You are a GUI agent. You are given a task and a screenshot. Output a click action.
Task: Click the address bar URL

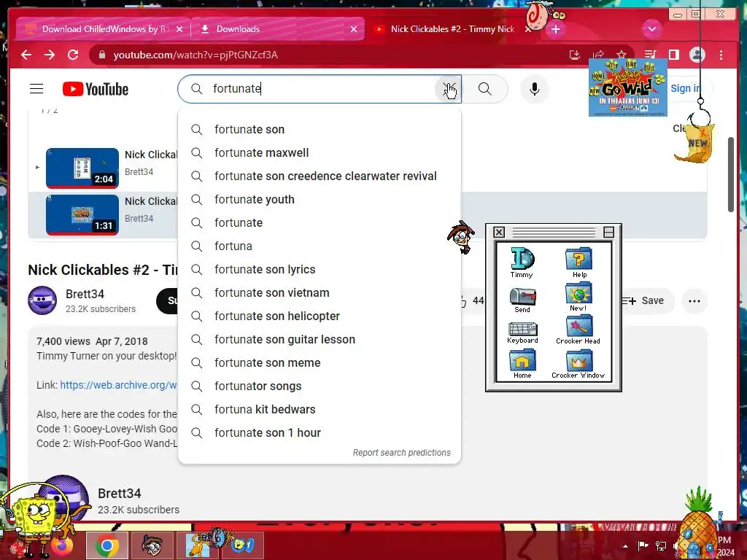(196, 55)
